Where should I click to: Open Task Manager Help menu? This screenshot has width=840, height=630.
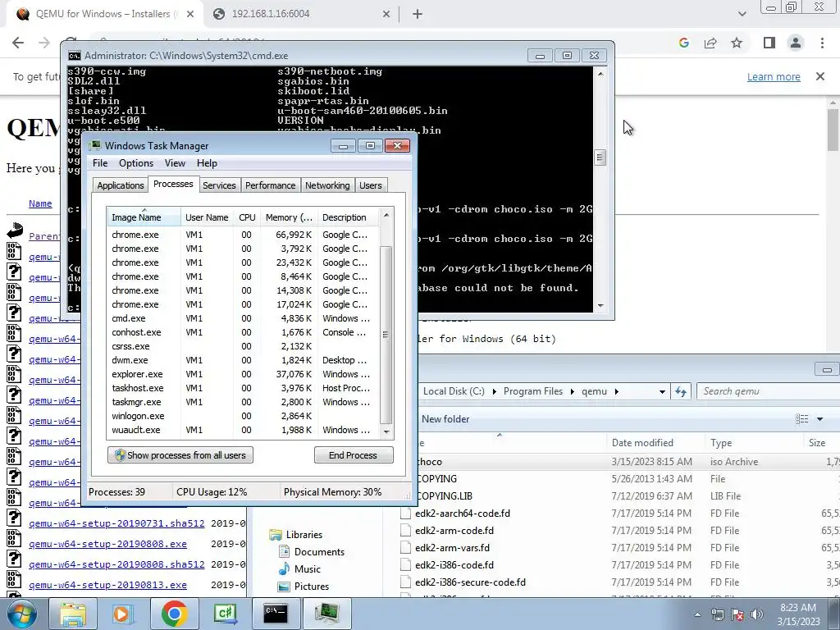(x=207, y=163)
